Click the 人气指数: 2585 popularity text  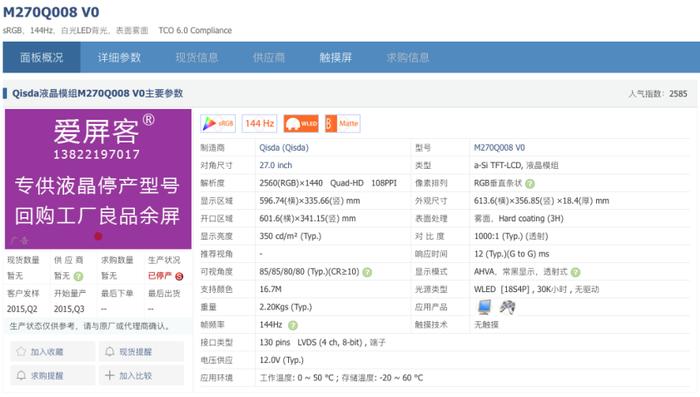pos(658,94)
